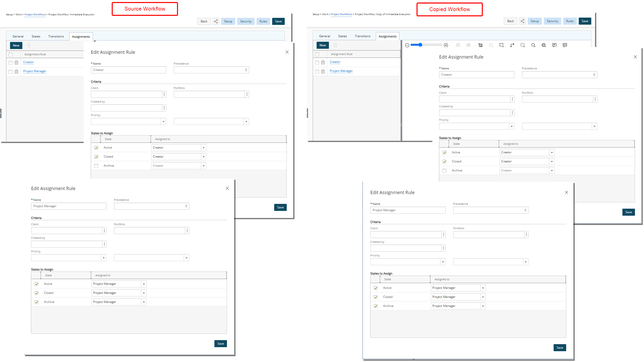Select the add dotted circle tool
Image resolution: width=644 pixels, height=362 pixels.
(544, 45)
